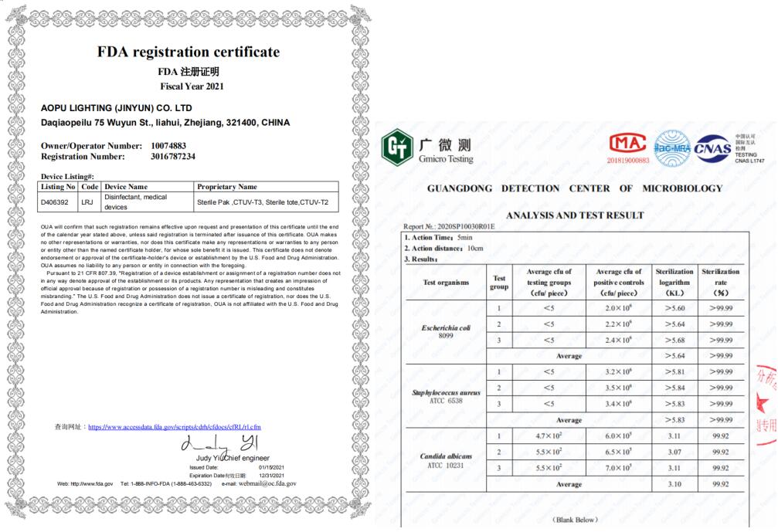This screenshot has width=778, height=532.
Task: Click the red CMA certification logo
Action: (627, 143)
